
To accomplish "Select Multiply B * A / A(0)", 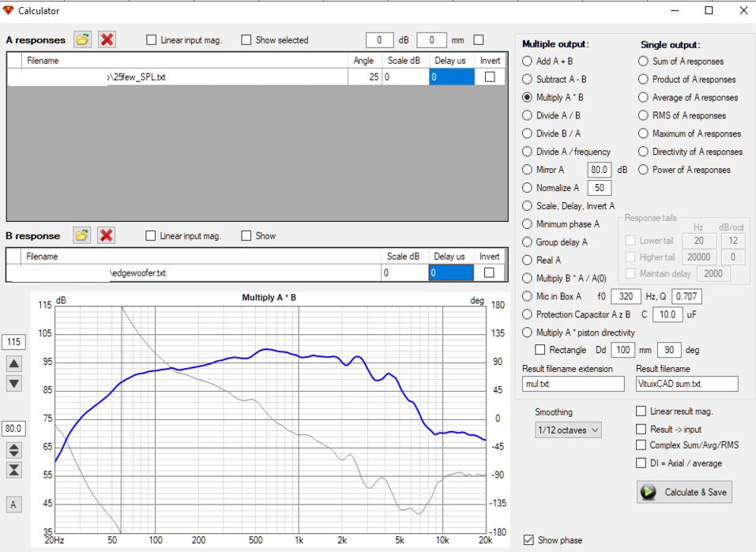I will point(528,278).
